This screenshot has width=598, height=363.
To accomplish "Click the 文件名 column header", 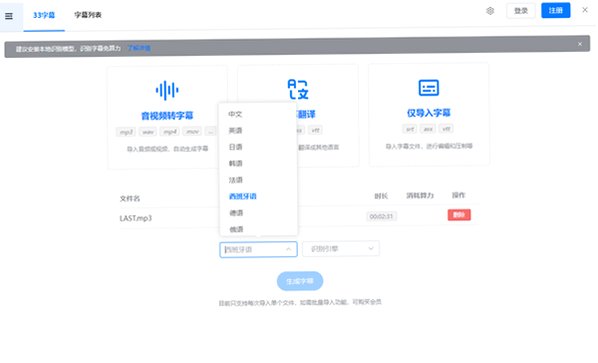I will pyautogui.click(x=130, y=199).
